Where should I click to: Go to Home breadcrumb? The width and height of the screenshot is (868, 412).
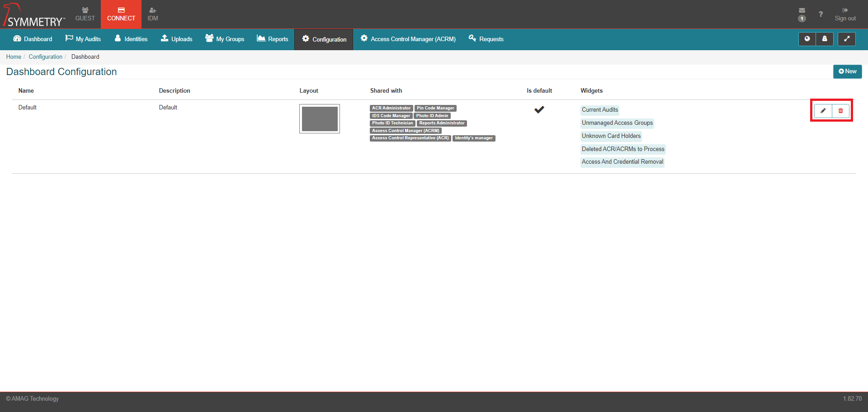pyautogui.click(x=14, y=57)
